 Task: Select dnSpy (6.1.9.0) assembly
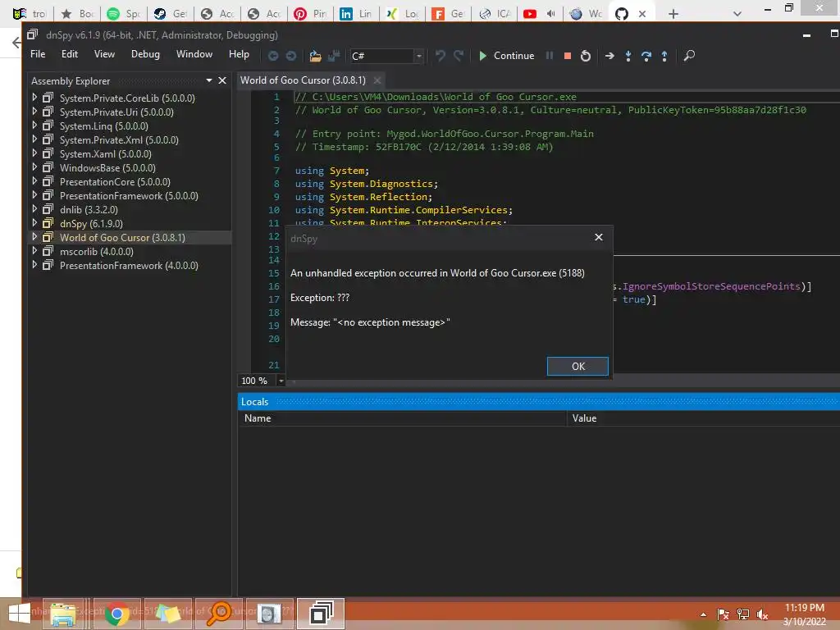pyautogui.click(x=91, y=223)
